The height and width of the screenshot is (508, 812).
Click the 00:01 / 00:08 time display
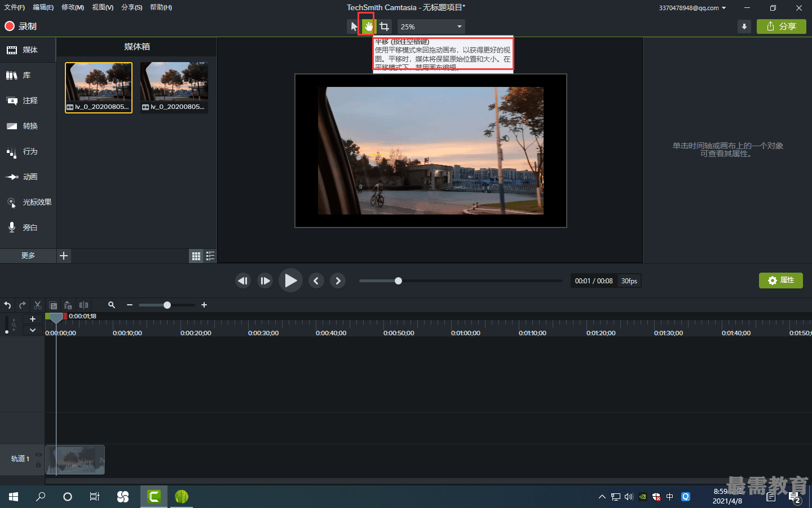pos(594,281)
